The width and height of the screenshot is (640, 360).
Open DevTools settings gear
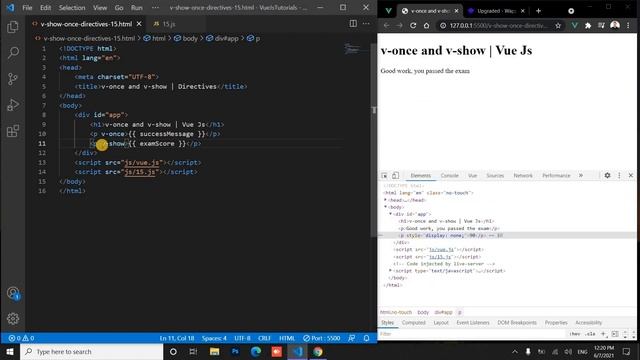[x=607, y=175]
